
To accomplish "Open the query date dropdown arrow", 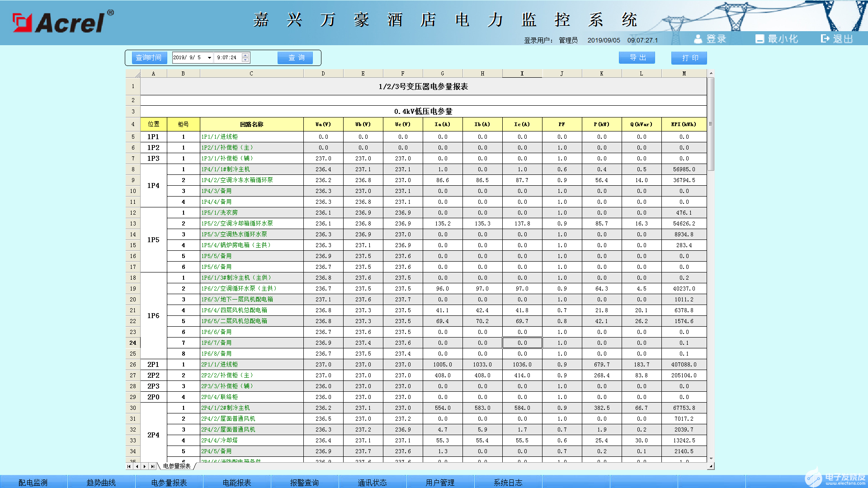I will 209,58.
